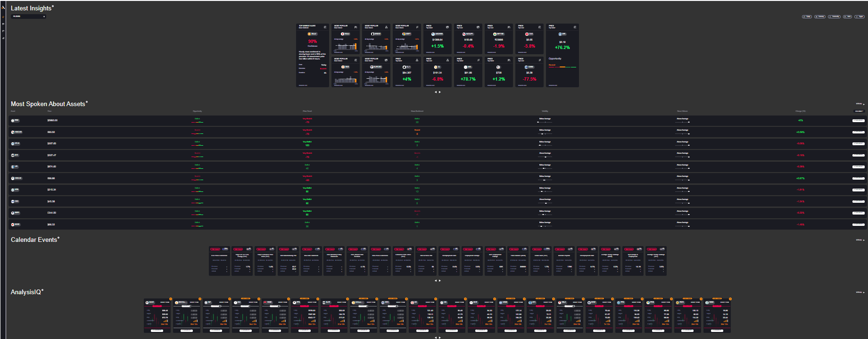This screenshot has height=339, width=868.
Task: Click the asset chip in the $207.63 row
Action: coord(16,143)
